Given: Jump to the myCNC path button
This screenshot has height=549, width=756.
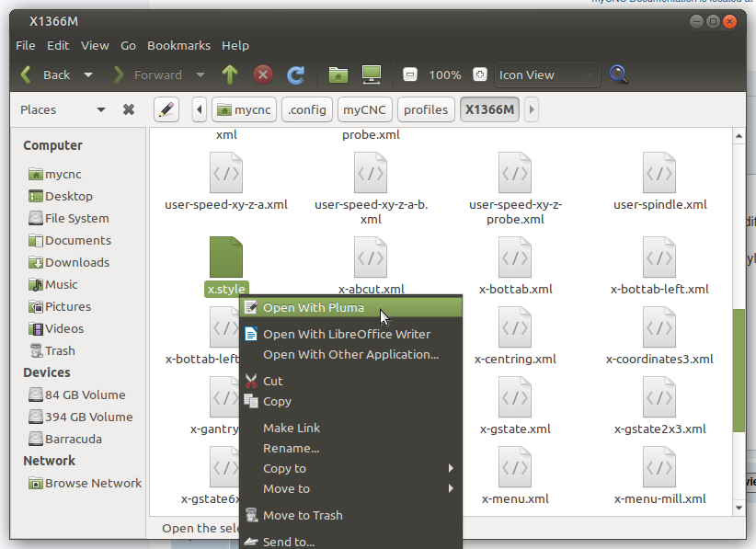Looking at the screenshot, I should tap(364, 110).
